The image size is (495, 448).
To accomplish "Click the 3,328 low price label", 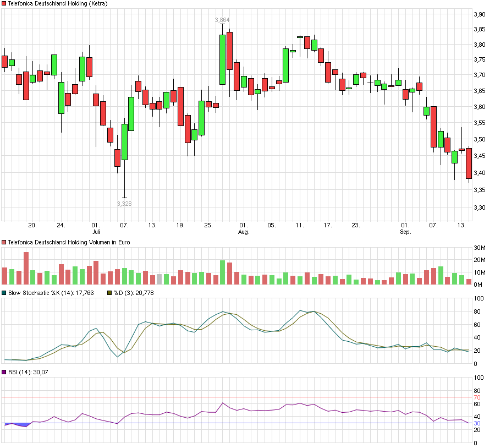I will [124, 205].
